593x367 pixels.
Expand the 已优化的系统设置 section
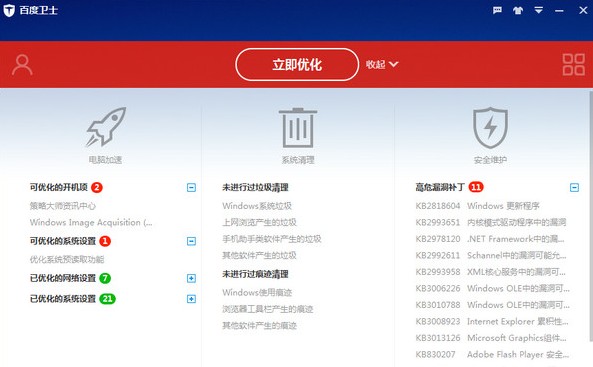click(191, 299)
